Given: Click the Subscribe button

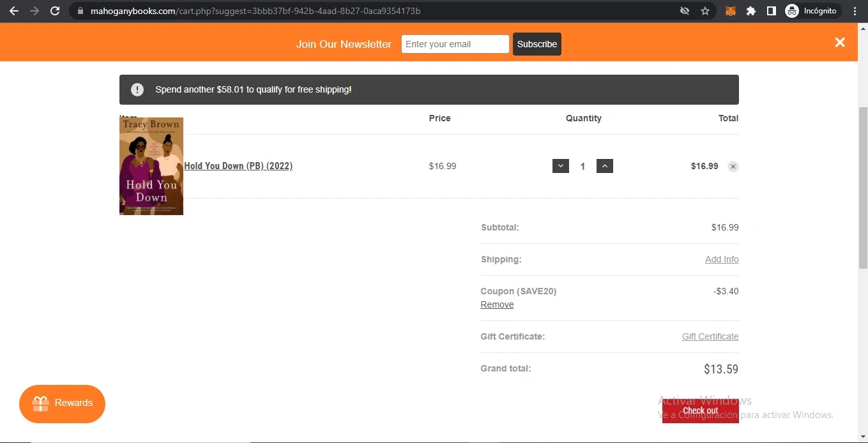Looking at the screenshot, I should pyautogui.click(x=537, y=44).
